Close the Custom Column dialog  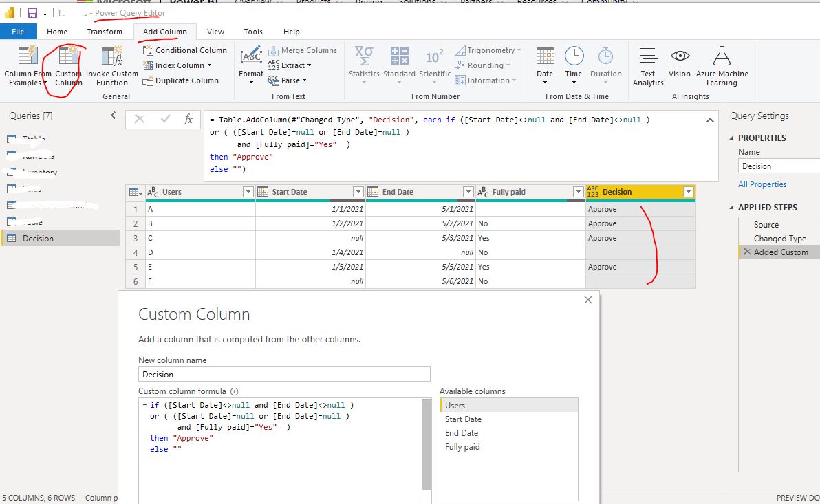pos(587,300)
